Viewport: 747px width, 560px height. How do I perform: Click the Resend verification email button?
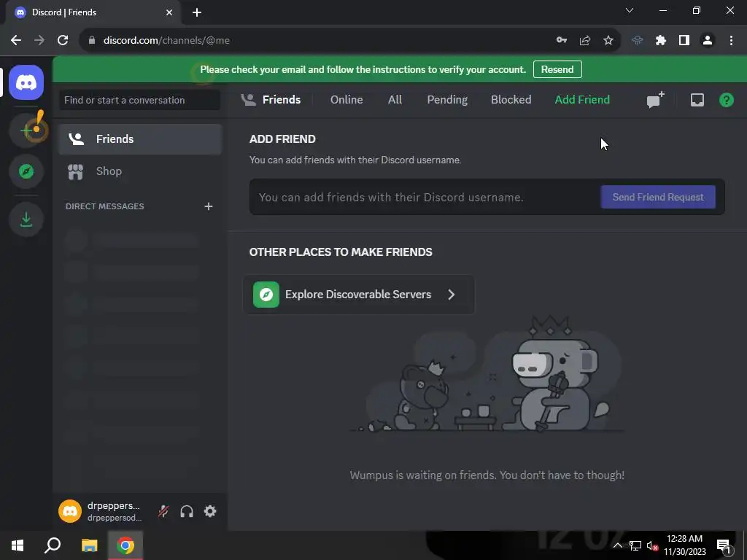click(557, 69)
